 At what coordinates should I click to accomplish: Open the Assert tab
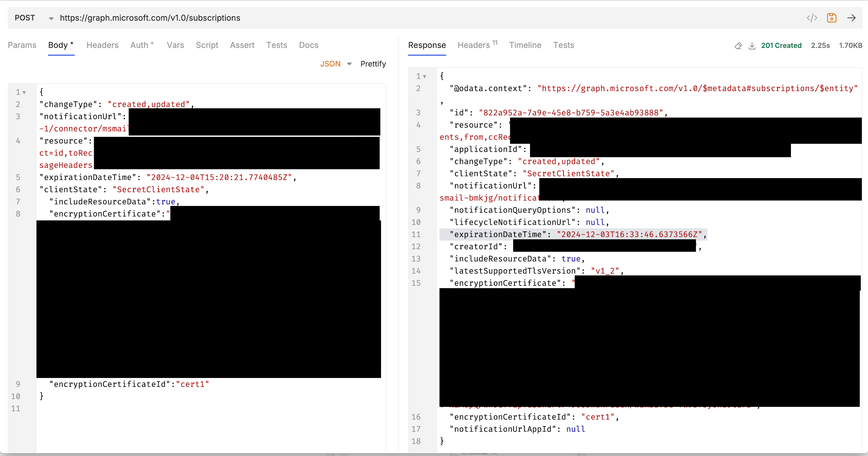(242, 45)
